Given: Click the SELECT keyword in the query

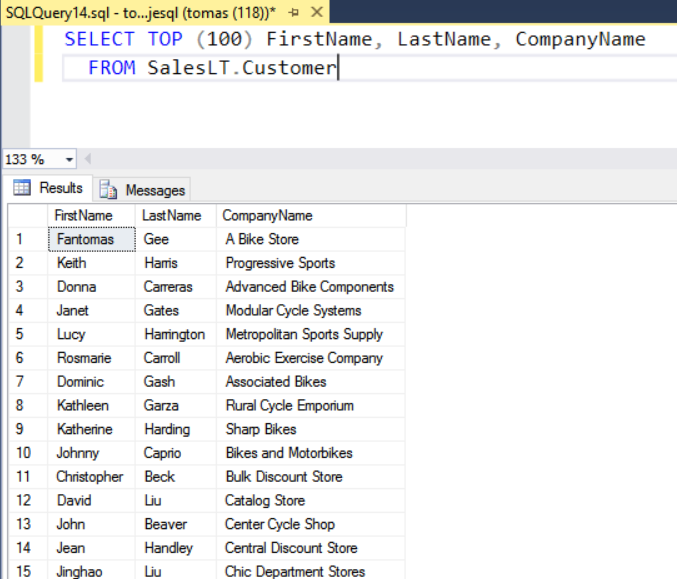Looking at the screenshot, I should tap(100, 39).
